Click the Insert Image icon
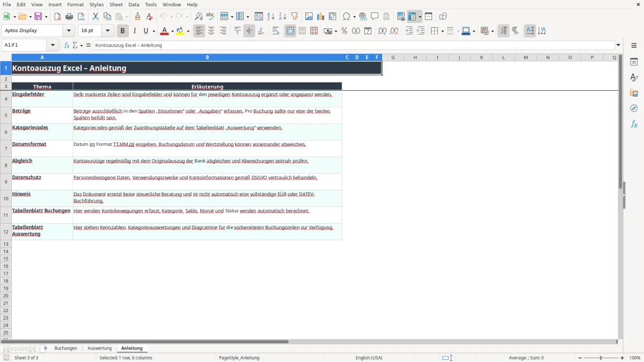644x362 pixels. pos(309,17)
